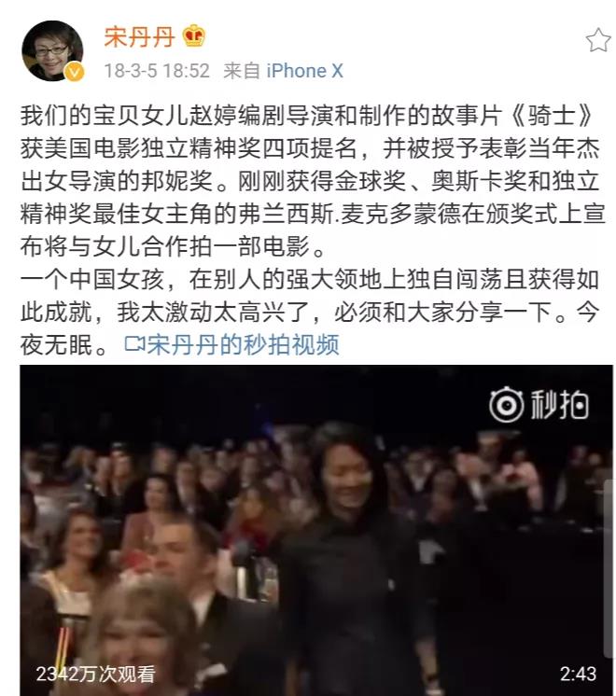Select the 18-3-5 18:52 timestamp
The width and height of the screenshot is (616, 696).
(x=156, y=71)
